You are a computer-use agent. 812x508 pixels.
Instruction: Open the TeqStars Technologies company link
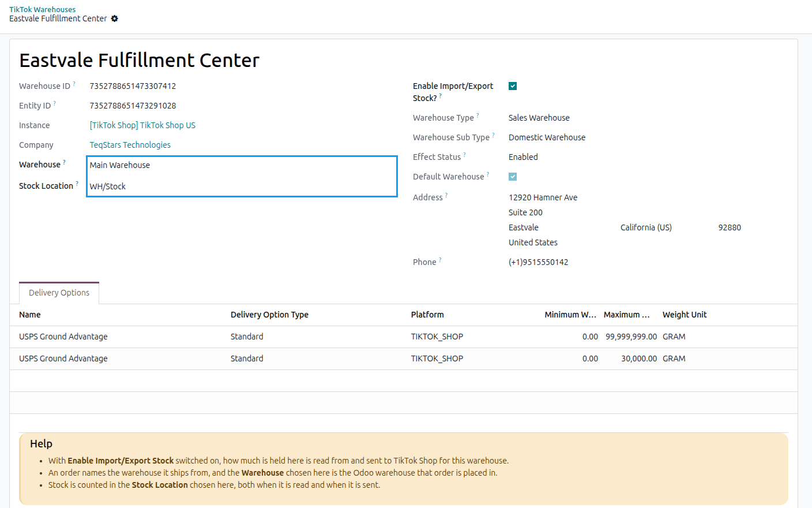(x=130, y=145)
